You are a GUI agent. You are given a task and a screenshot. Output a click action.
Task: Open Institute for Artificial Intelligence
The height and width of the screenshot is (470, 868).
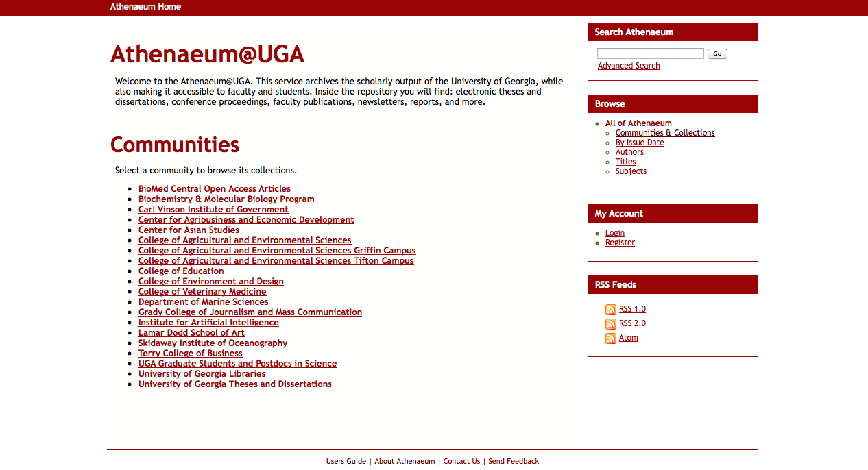tap(208, 323)
